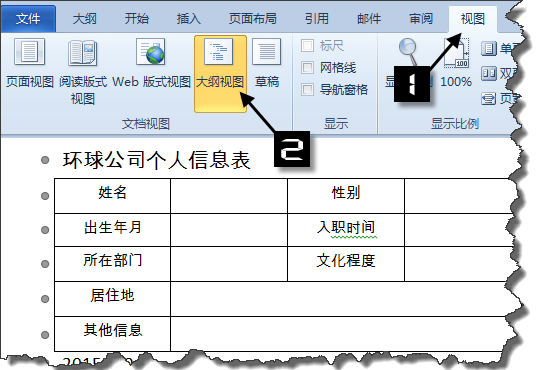This screenshot has width=536, height=370.
Task: Select the 视图 ribbon tab
Action: [x=473, y=19]
